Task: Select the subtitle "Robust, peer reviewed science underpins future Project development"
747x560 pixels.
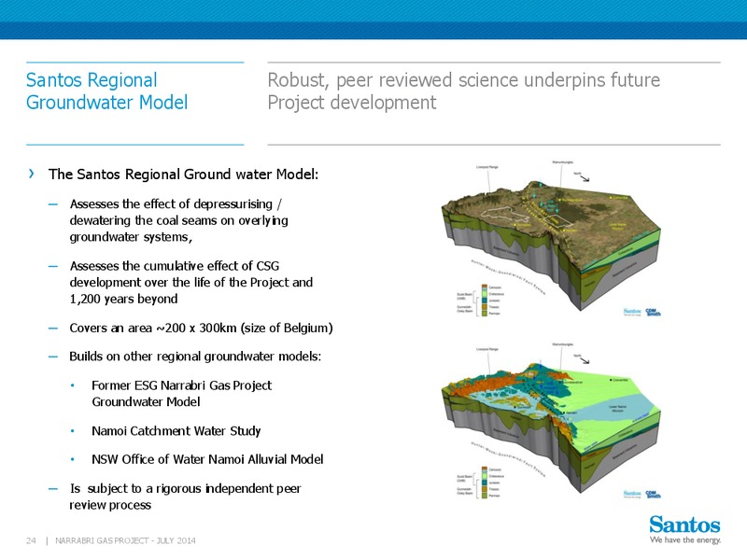Action: 463,91
